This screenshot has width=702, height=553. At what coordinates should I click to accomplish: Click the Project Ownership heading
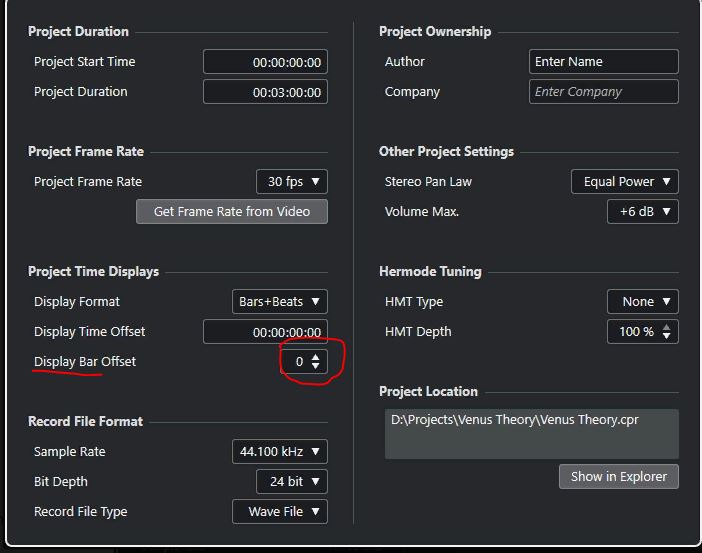(435, 31)
